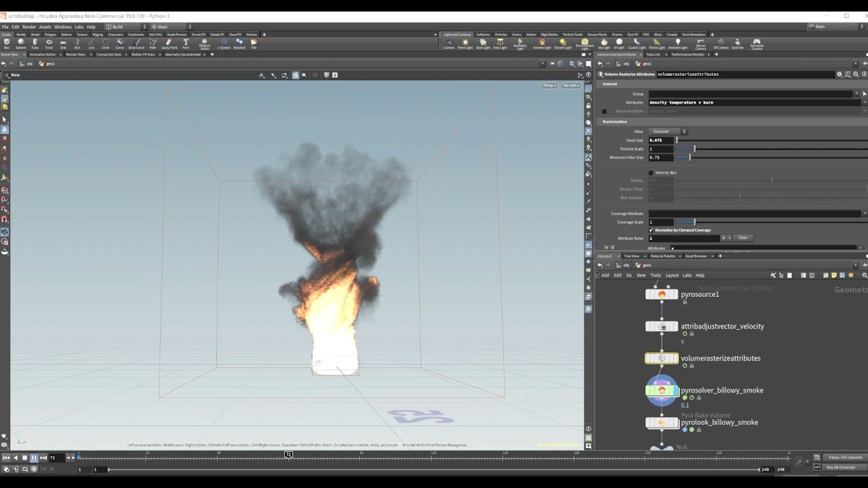Select the Torus shelf tool
This screenshot has height=488, width=868.
[x=49, y=43]
